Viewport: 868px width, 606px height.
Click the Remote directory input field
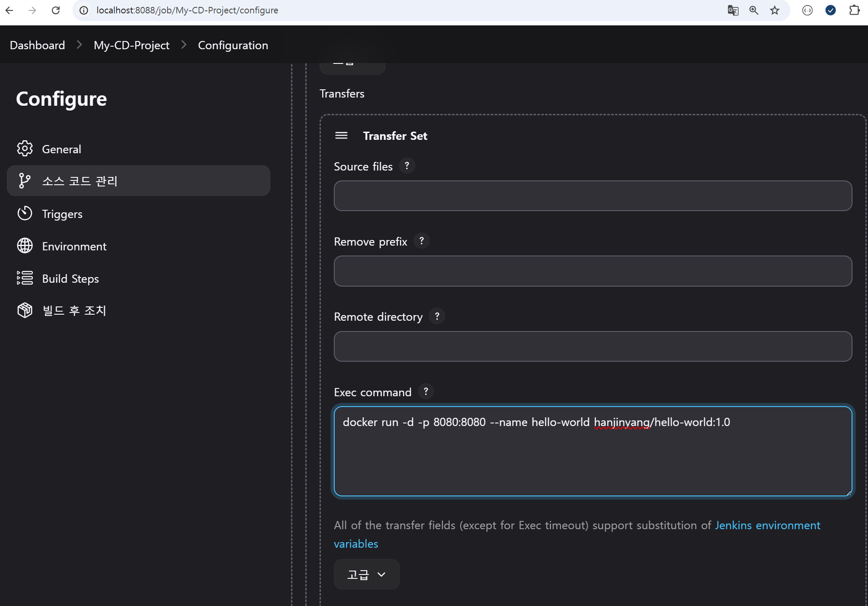(592, 347)
